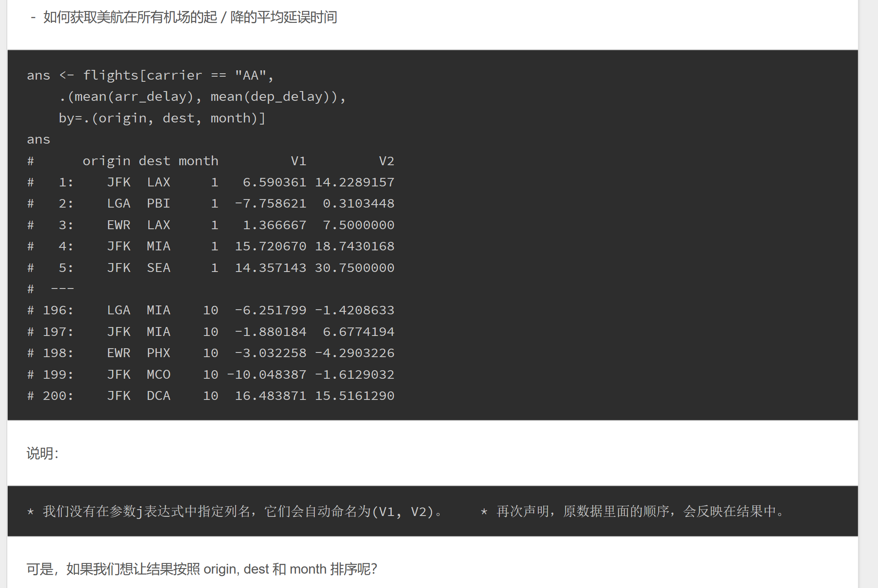Viewport: 878px width, 588px height.
Task: Select the standalone "ans" variable line
Action: click(x=38, y=139)
